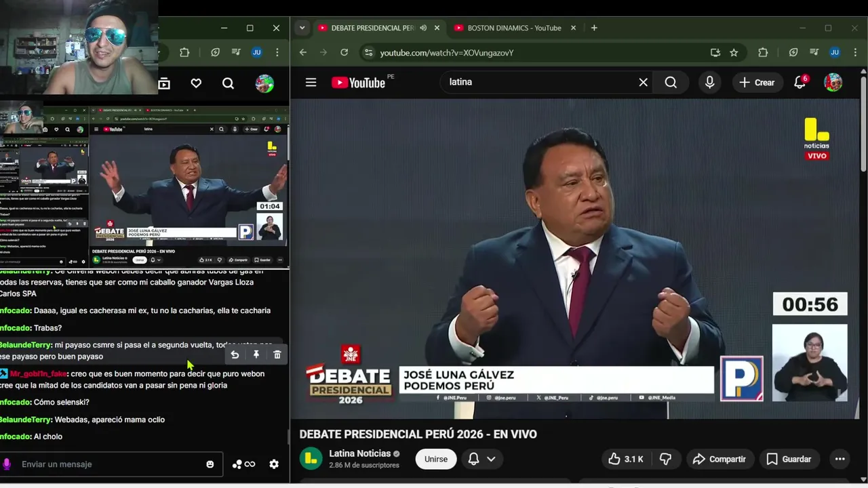
Task: Click the YouTube search magnifier button
Action: (x=671, y=82)
